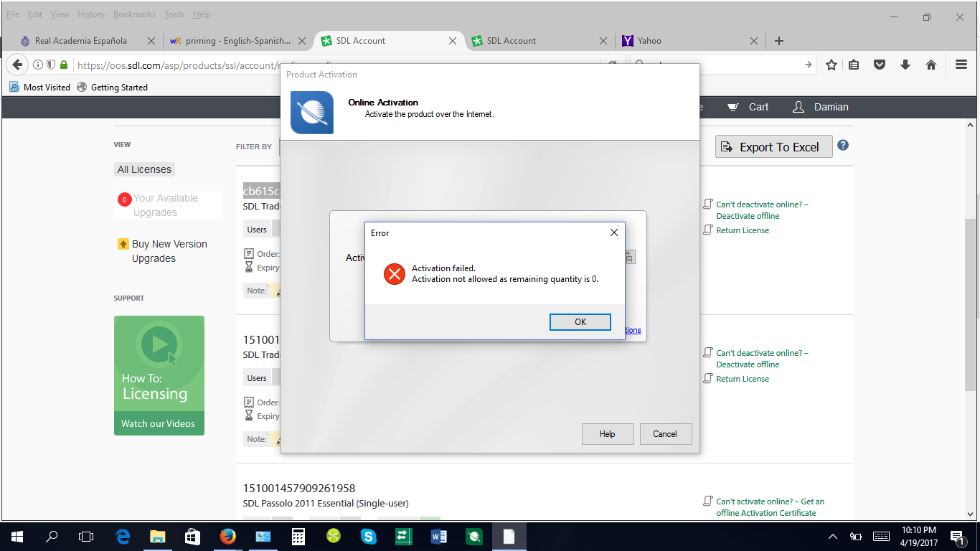Open Windows Store from taskbar
This screenshot has height=551, width=980.
point(193,536)
